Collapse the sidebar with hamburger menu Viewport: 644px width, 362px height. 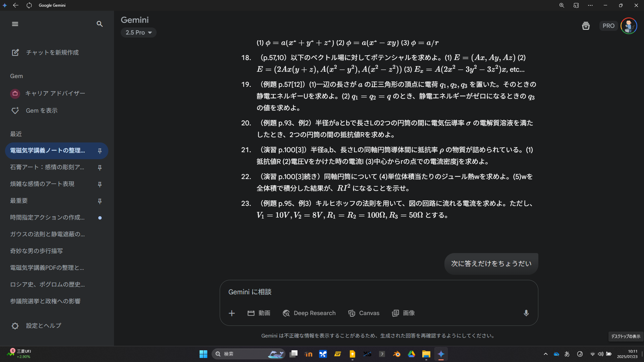point(15,24)
